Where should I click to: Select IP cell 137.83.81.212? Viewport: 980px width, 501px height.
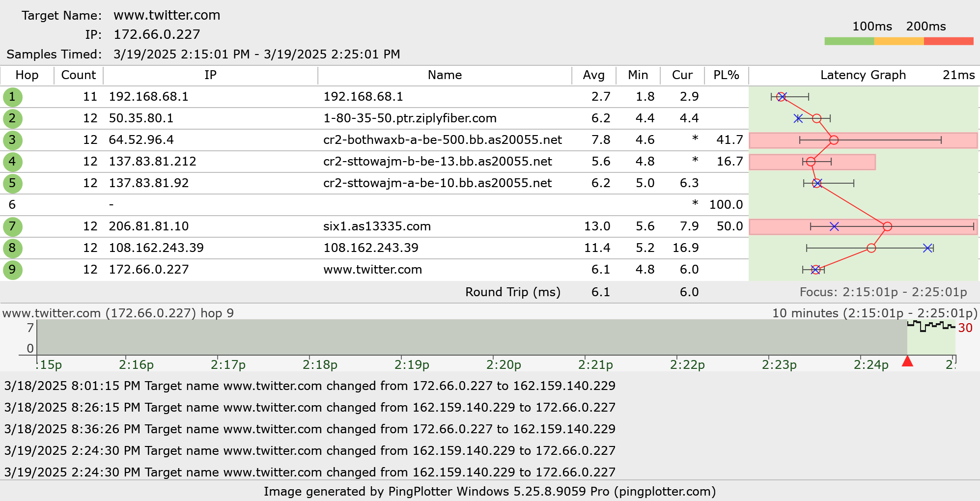[152, 162]
